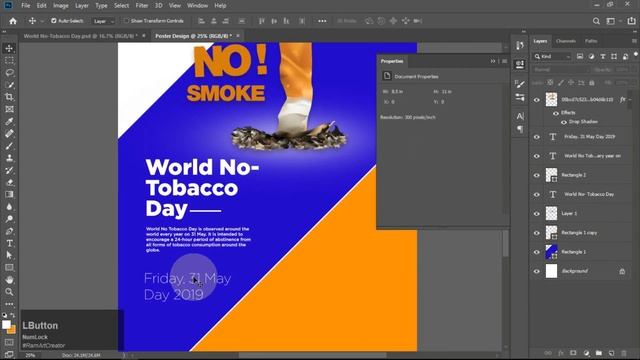Select the Dodge tool

click(9, 219)
